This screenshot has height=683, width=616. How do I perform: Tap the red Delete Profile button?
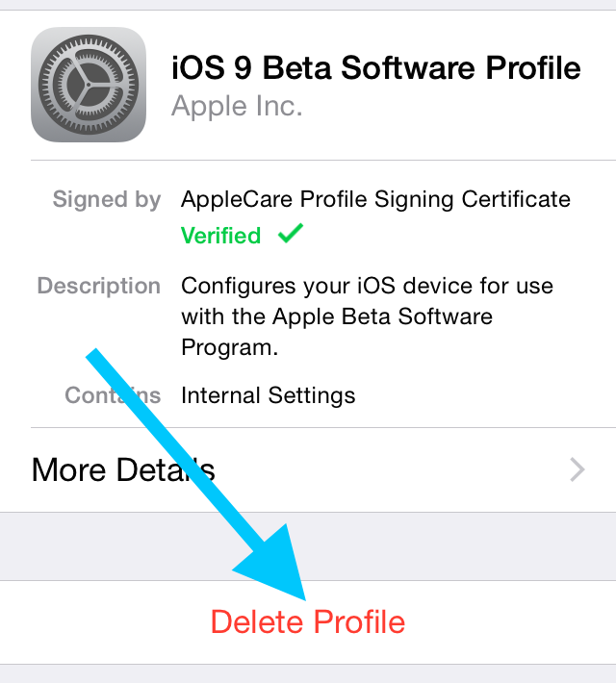[x=308, y=622]
